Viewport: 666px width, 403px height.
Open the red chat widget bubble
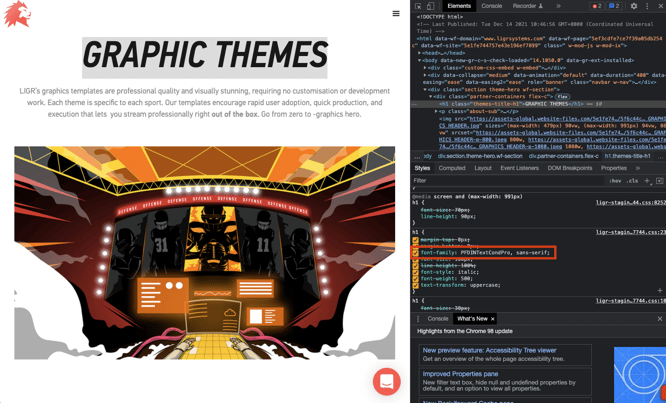pos(387,382)
